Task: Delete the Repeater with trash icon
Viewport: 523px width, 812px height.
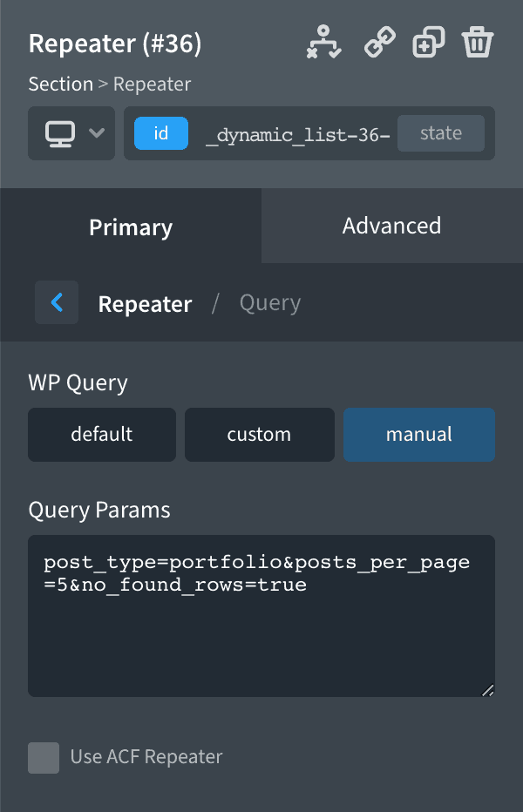Action: point(478,42)
